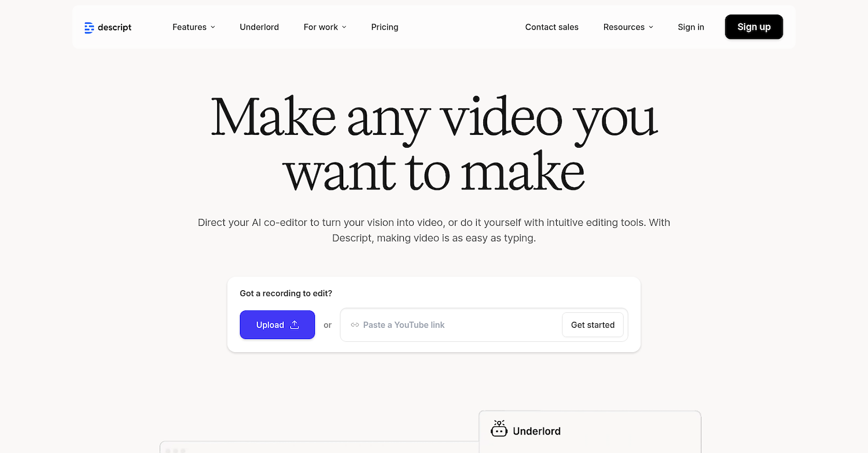Click the descript wordmark text
Image resolution: width=868 pixels, height=453 pixels.
pyautogui.click(x=115, y=27)
